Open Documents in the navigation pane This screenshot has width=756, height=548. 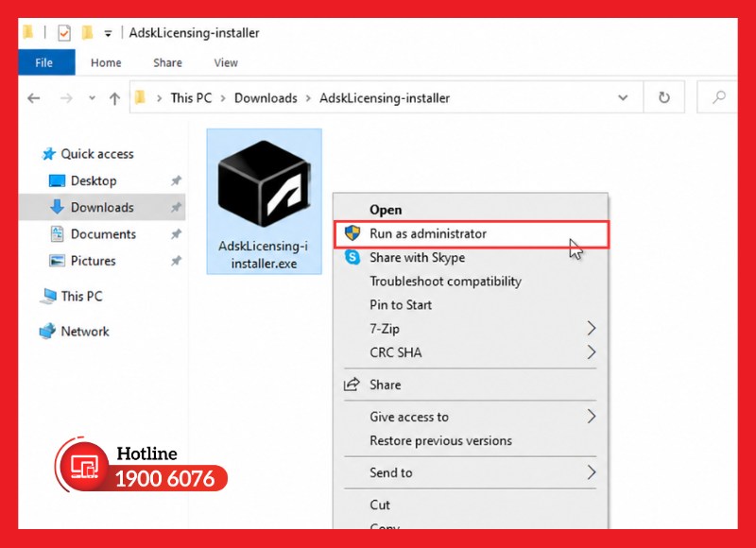tap(103, 233)
